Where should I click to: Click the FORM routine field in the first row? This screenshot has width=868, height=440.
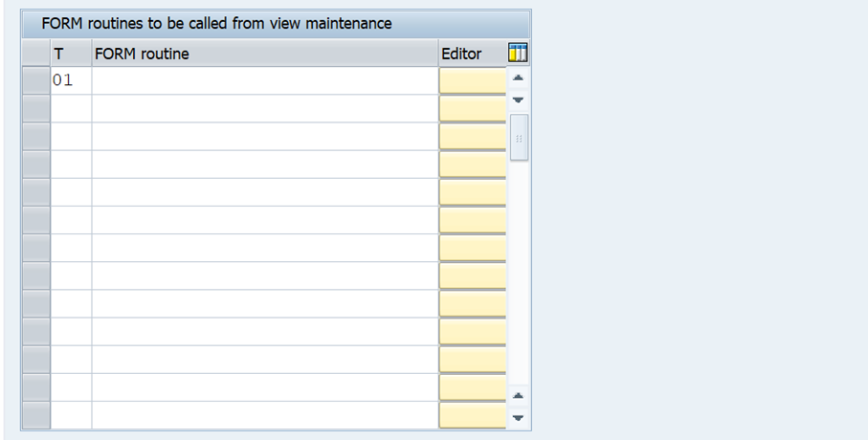264,80
